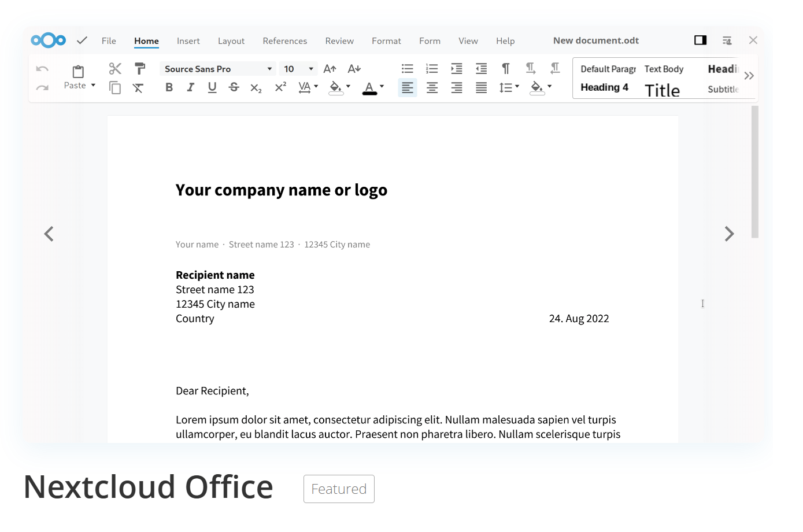The height and width of the screenshot is (532, 803).
Task: Open the font size 10 dropdown
Action: [311, 69]
